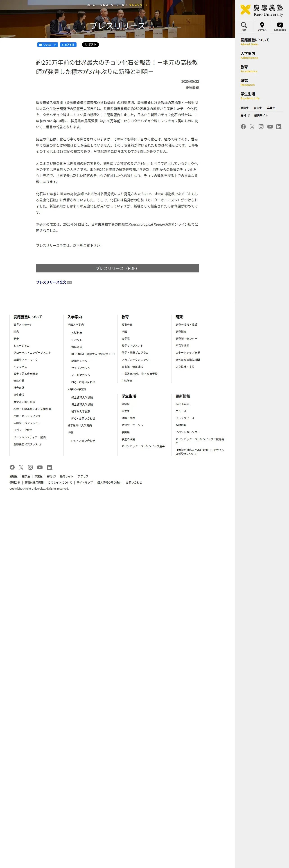This screenshot has height=868, width=289.
Task: Open 奨学金 footer link
Action: [126, 404]
